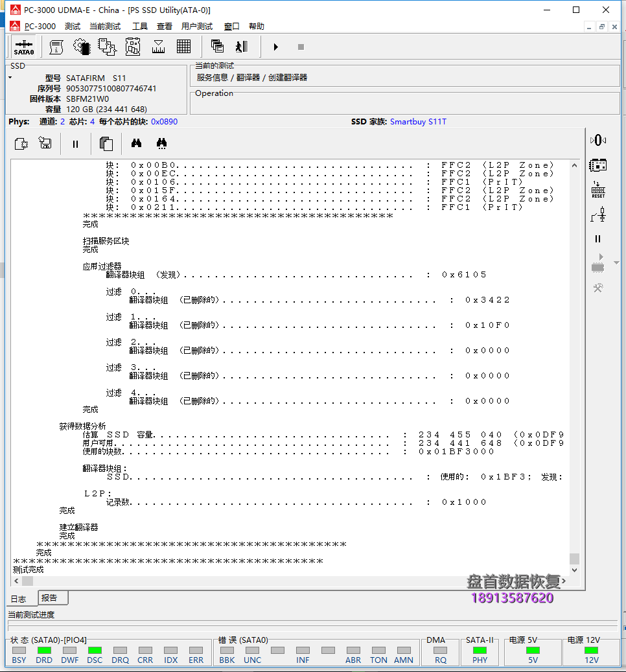Restore the inner PS SSD Utility window

[x=602, y=27]
